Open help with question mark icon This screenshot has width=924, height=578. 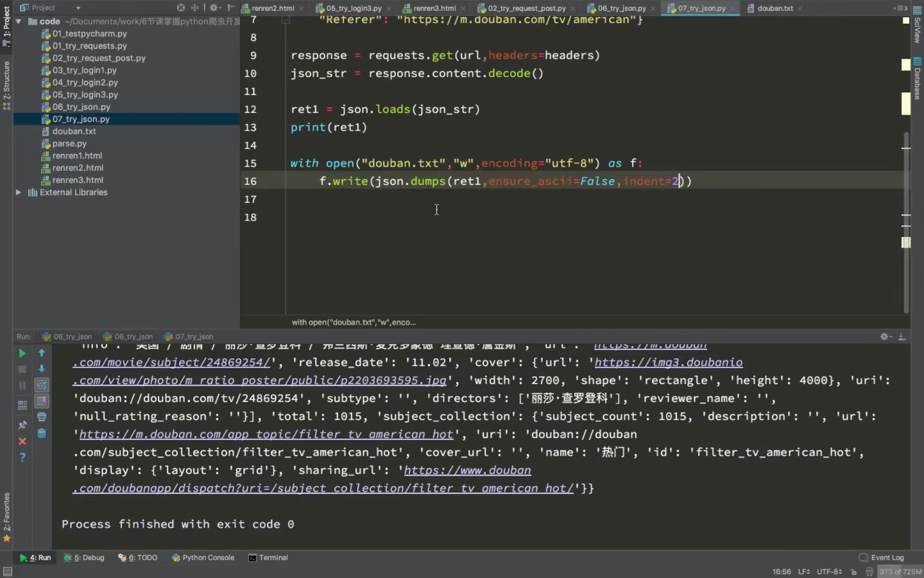coord(22,458)
